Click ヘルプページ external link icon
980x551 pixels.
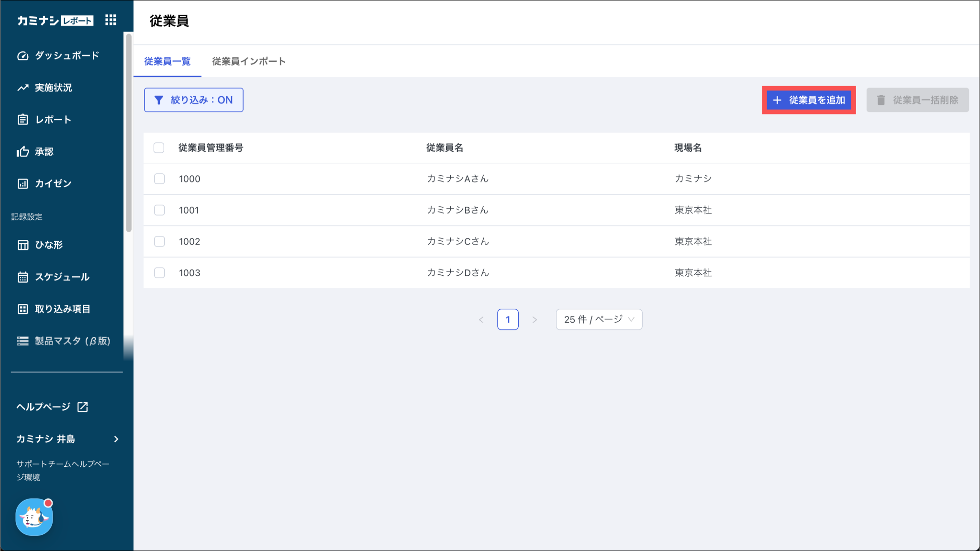click(x=83, y=407)
